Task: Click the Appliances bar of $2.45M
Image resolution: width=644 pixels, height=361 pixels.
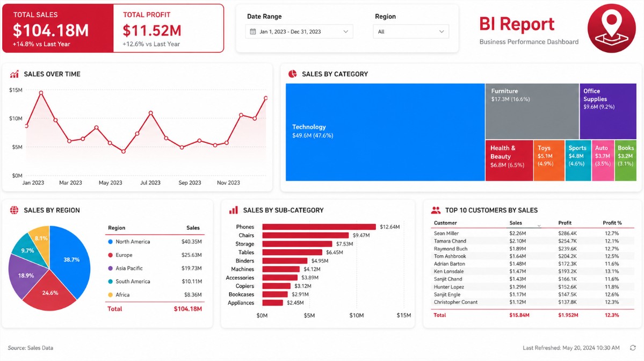Action: coord(273,302)
